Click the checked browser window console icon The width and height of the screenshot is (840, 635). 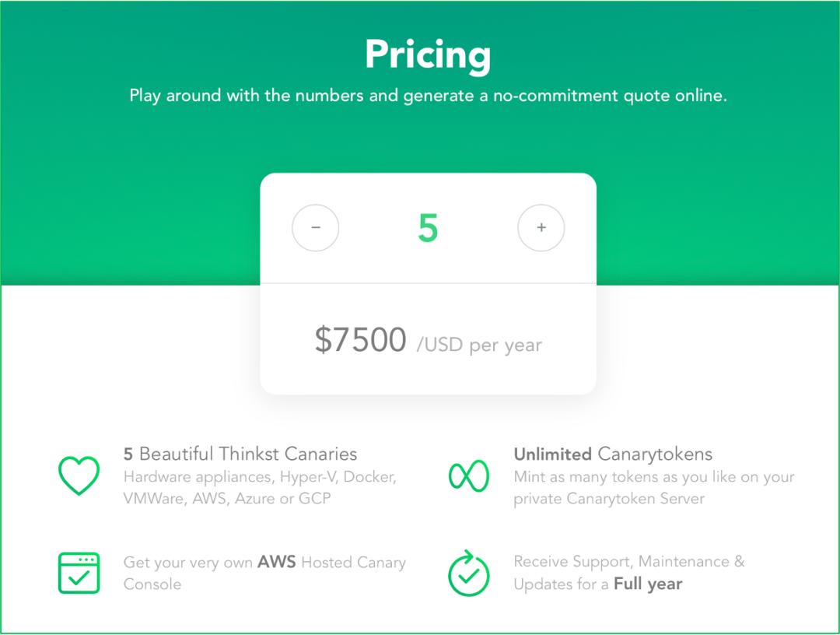click(79, 573)
